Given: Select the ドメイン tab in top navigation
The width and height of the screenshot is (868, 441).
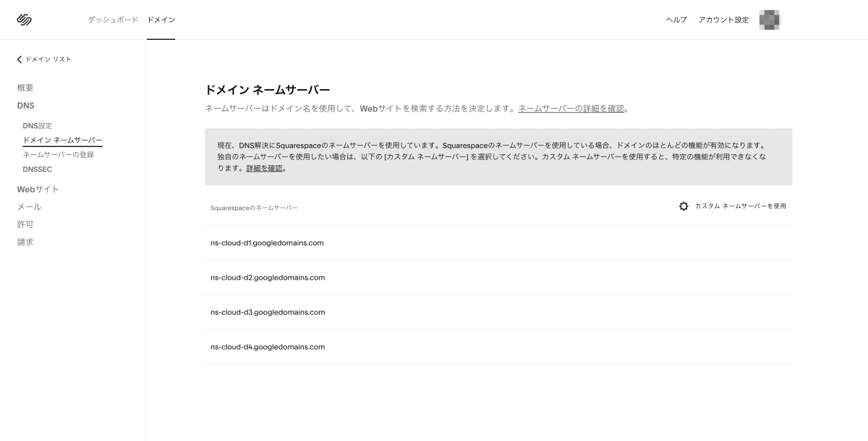Looking at the screenshot, I should coord(161,20).
